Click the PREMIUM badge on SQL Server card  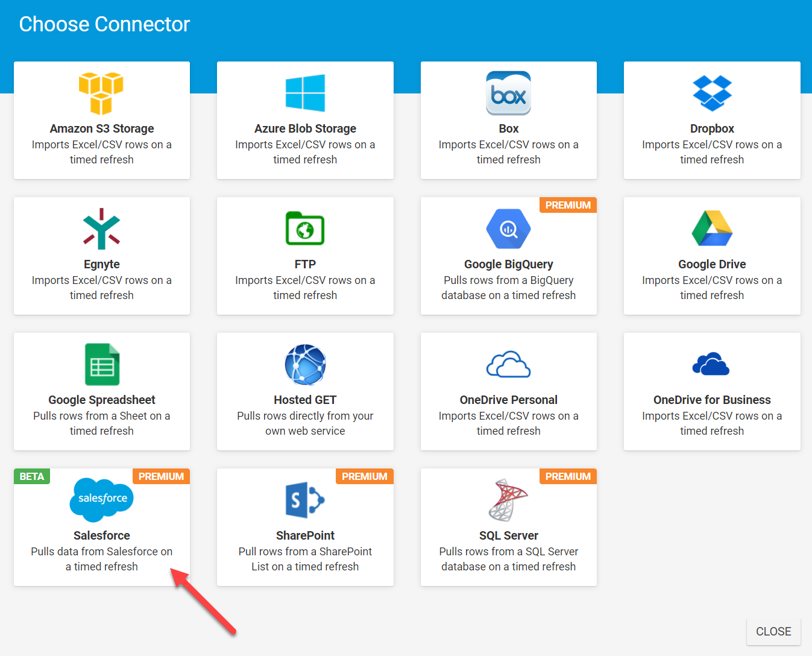568,476
